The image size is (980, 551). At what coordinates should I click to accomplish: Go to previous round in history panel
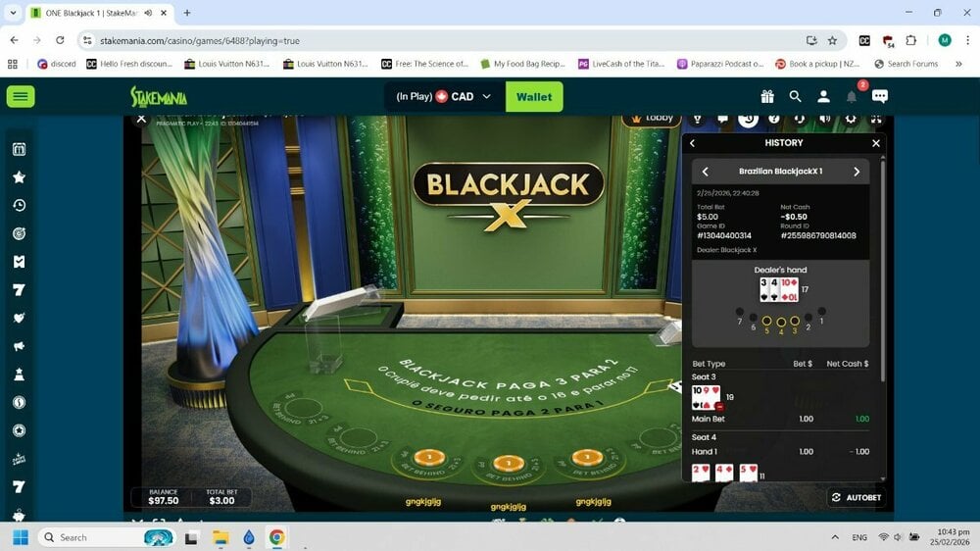click(x=705, y=172)
